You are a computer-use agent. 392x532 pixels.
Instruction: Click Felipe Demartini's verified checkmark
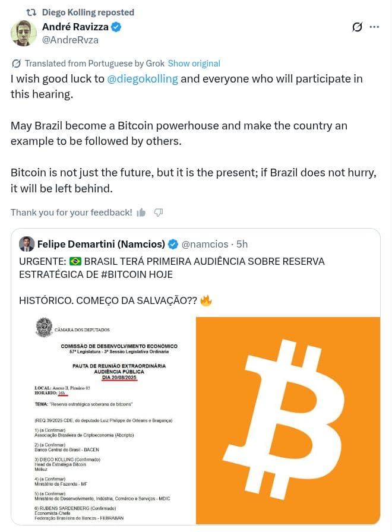click(173, 243)
